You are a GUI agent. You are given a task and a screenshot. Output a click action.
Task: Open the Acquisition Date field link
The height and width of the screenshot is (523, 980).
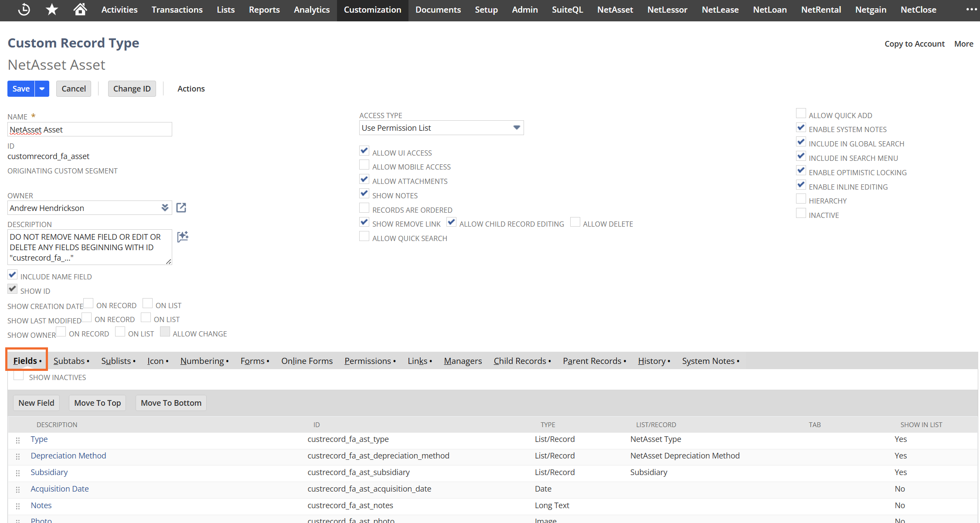point(59,489)
